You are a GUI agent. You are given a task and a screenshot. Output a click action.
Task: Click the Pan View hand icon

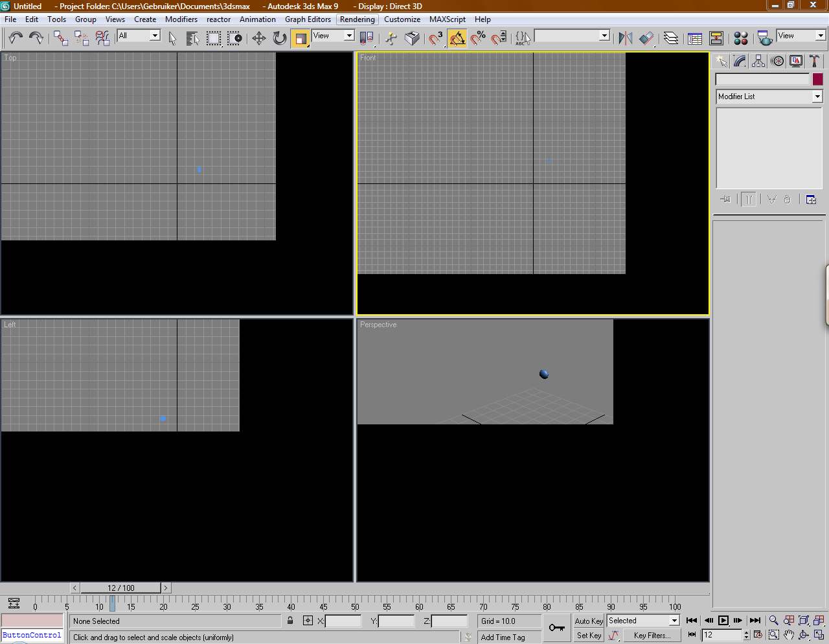tap(788, 635)
